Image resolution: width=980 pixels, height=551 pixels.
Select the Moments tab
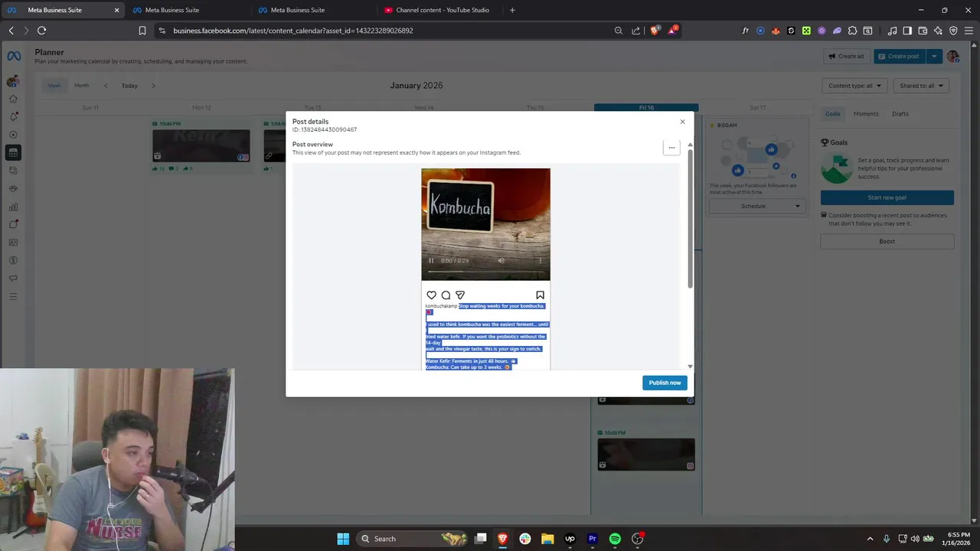[866, 114]
